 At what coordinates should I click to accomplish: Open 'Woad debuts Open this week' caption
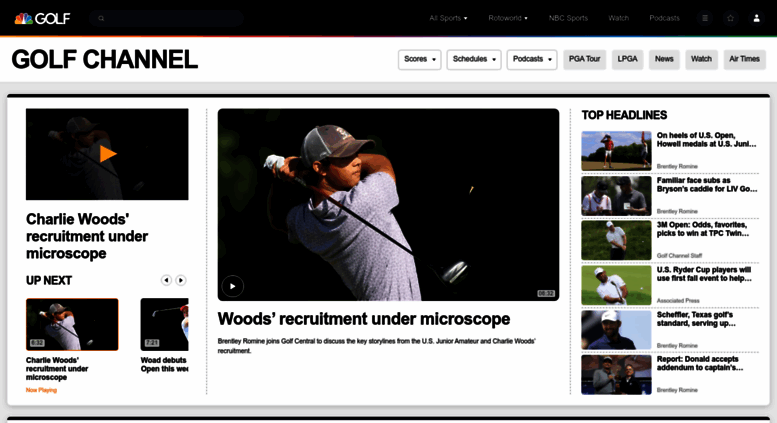[165, 365]
